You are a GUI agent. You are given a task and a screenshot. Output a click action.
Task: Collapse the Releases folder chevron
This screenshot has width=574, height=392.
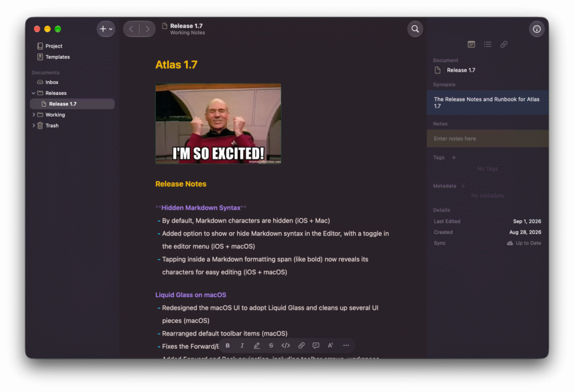33,93
